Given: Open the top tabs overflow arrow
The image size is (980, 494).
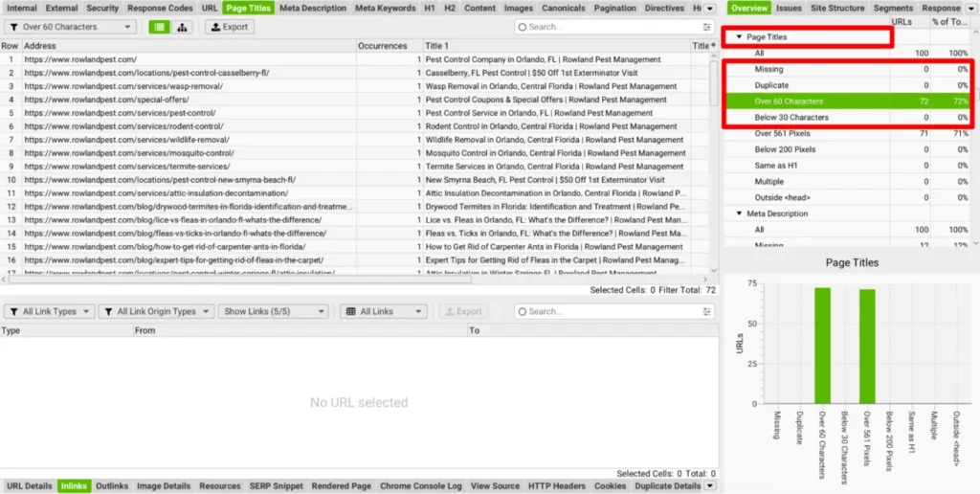Looking at the screenshot, I should click(709, 9).
